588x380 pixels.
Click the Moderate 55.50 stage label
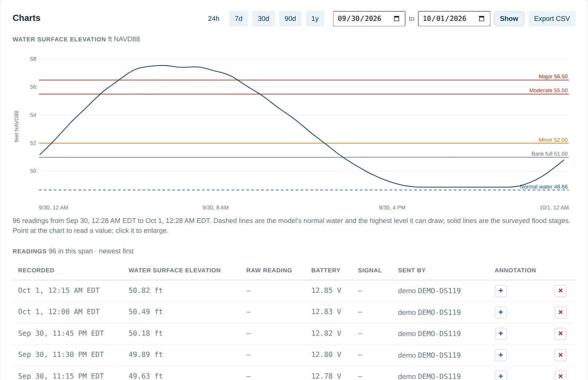(549, 90)
